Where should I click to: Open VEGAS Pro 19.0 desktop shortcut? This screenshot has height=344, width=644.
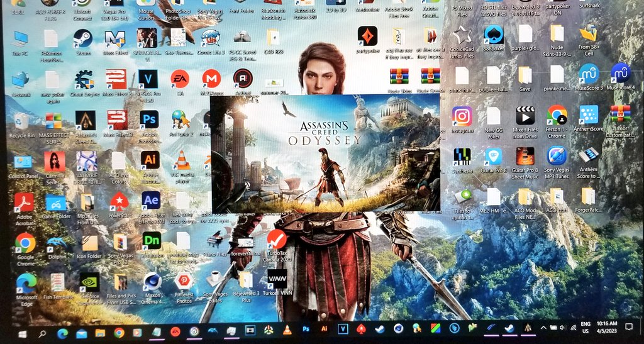[x=148, y=79]
